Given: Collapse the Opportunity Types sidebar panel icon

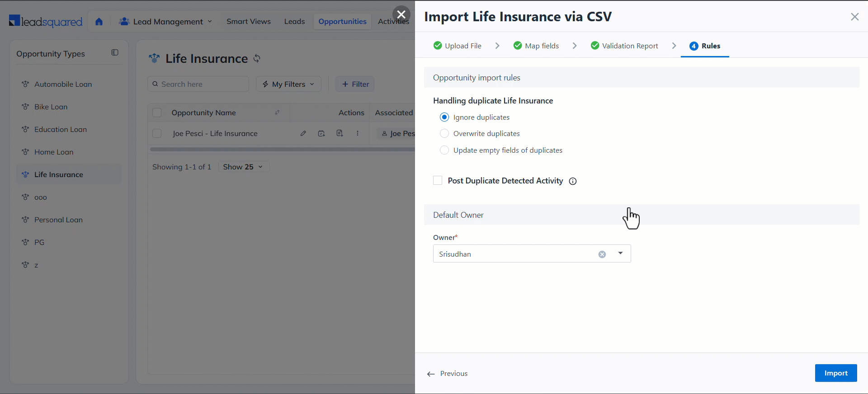Looking at the screenshot, I should [x=115, y=53].
